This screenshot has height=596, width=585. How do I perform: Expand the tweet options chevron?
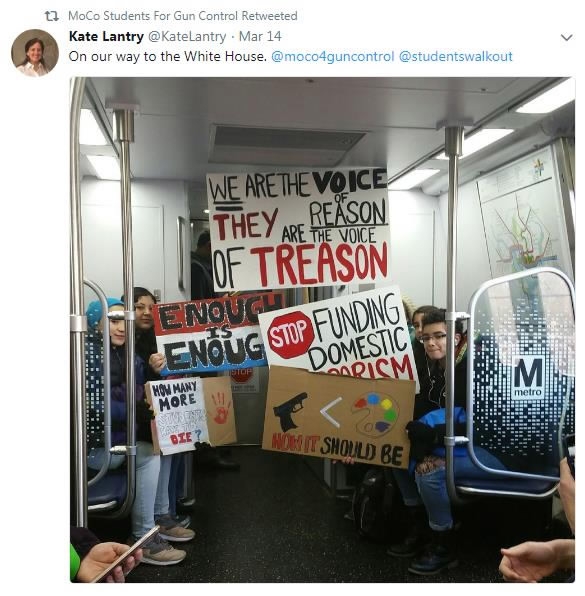(566, 37)
